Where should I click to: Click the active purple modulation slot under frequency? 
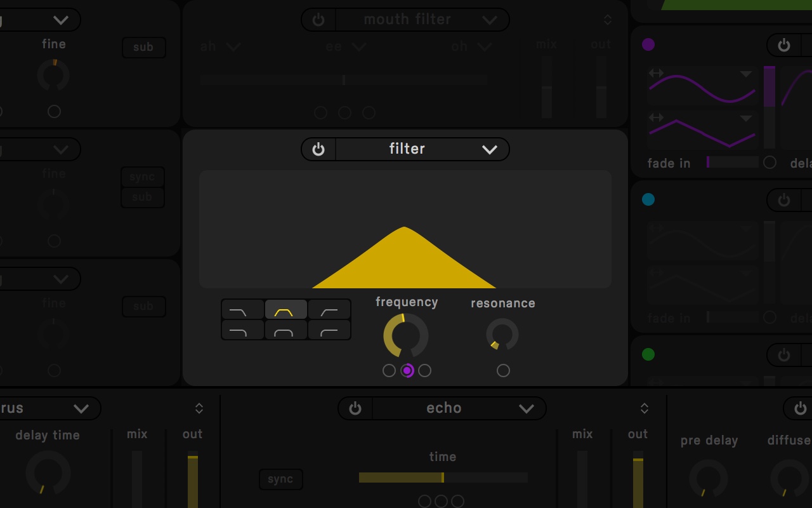(x=407, y=370)
